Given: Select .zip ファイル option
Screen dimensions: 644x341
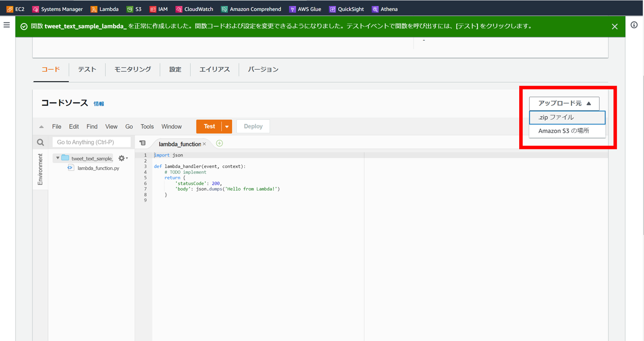Looking at the screenshot, I should click(x=567, y=117).
